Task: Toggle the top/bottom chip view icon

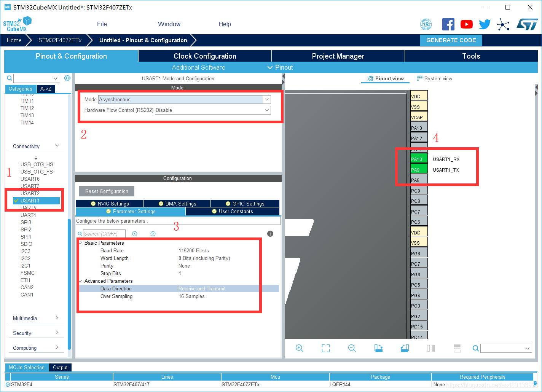Action: [x=431, y=348]
